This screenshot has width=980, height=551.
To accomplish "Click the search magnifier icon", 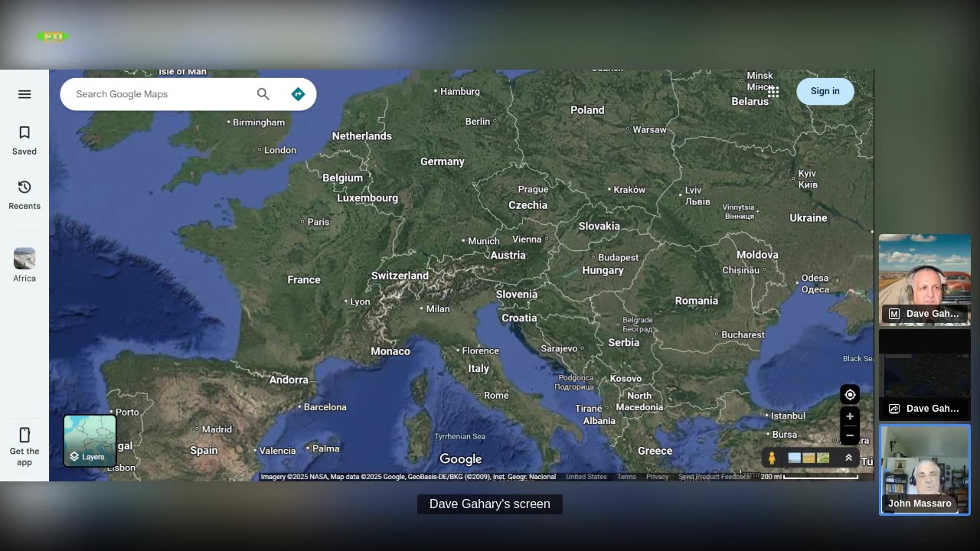I will point(263,94).
